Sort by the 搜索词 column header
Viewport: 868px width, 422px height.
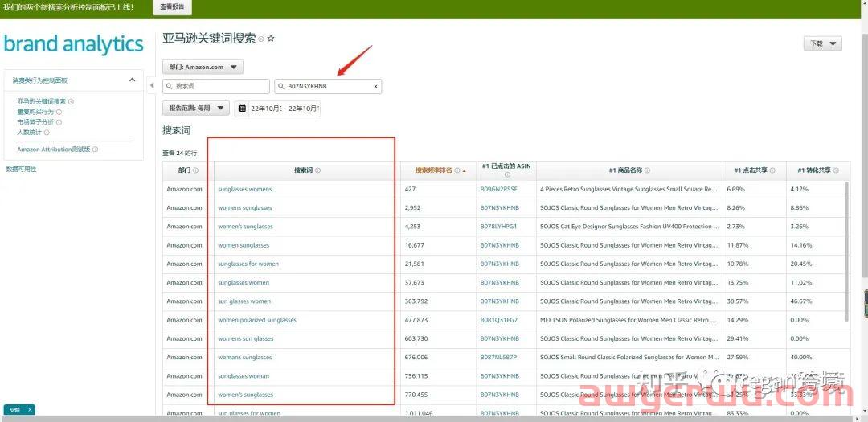click(303, 170)
